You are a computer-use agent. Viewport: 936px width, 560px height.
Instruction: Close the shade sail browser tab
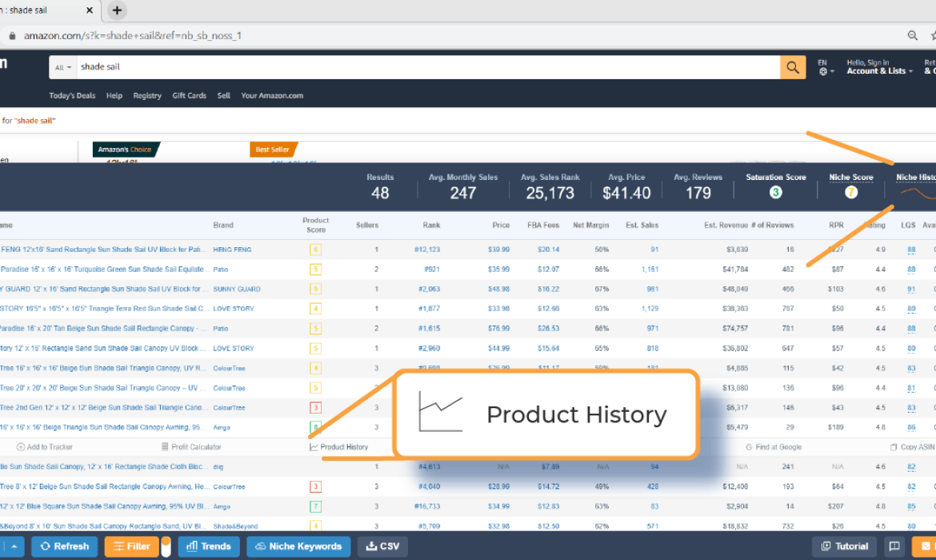pyautogui.click(x=90, y=10)
